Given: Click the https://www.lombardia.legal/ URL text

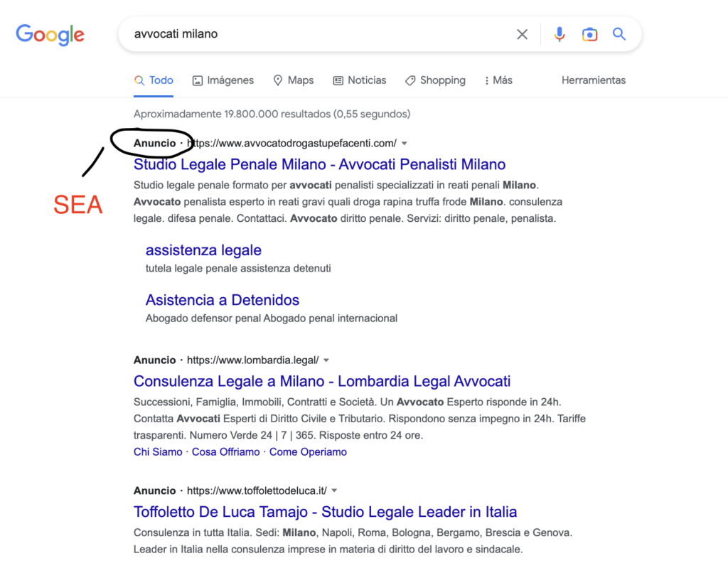Looking at the screenshot, I should [x=252, y=360].
